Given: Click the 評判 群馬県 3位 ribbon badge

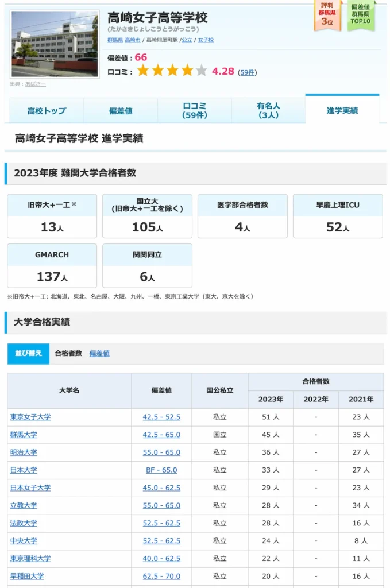Looking at the screenshot, I should [327, 14].
